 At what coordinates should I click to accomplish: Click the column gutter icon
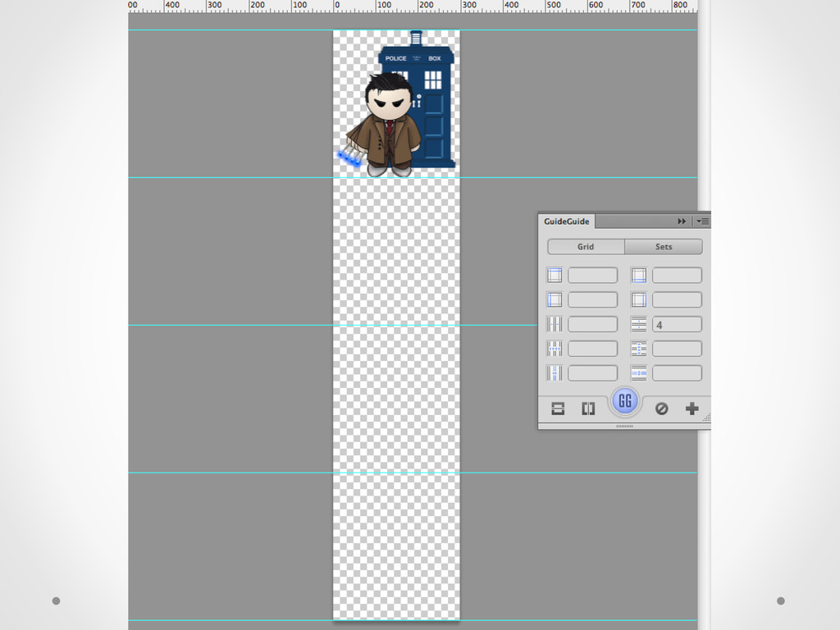555,373
